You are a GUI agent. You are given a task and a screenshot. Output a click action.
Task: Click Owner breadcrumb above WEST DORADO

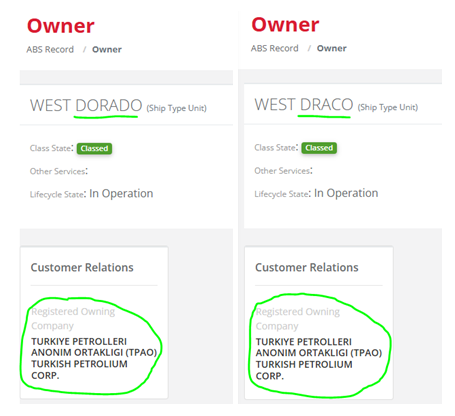pyautogui.click(x=107, y=49)
